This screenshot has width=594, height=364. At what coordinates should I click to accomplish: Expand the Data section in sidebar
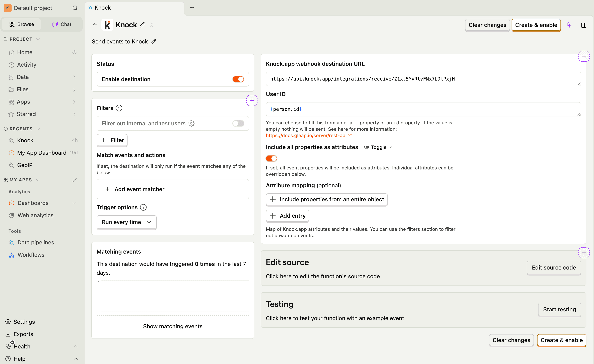click(74, 77)
